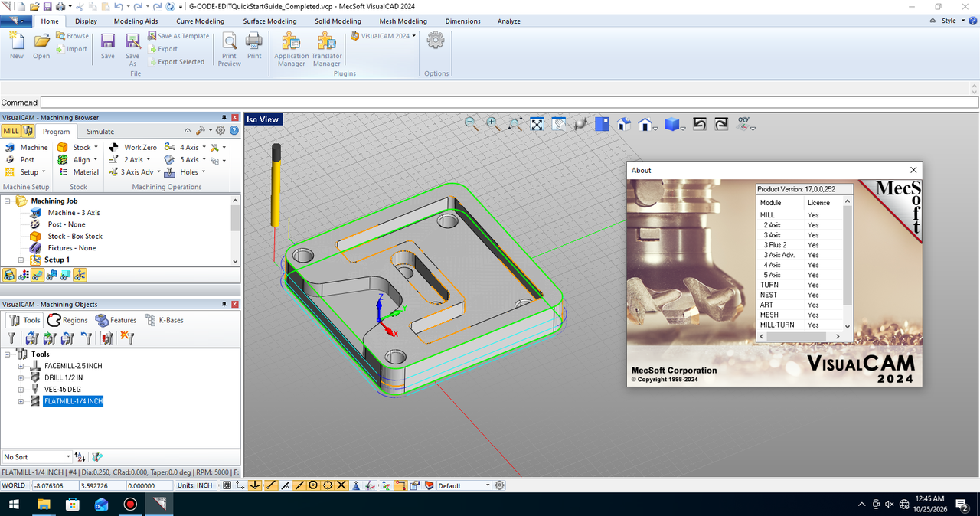Click the Delete all tools burst icon
The height and width of the screenshot is (516, 980).
tap(127, 338)
